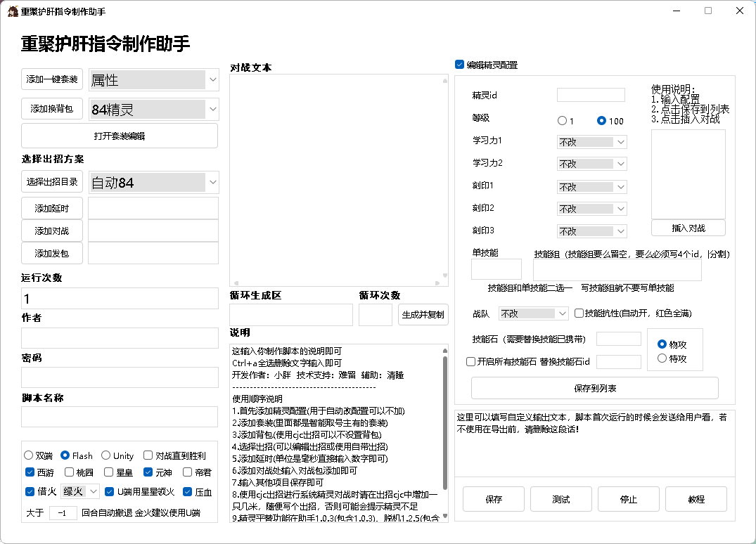Click the 精灵id input field
The height and width of the screenshot is (544, 756).
click(591, 95)
